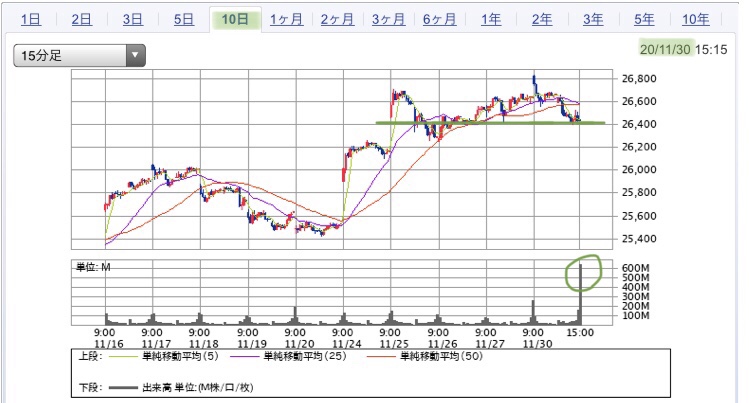Switch to the 5日 range tab
The width and height of the screenshot is (749, 403).
[184, 20]
